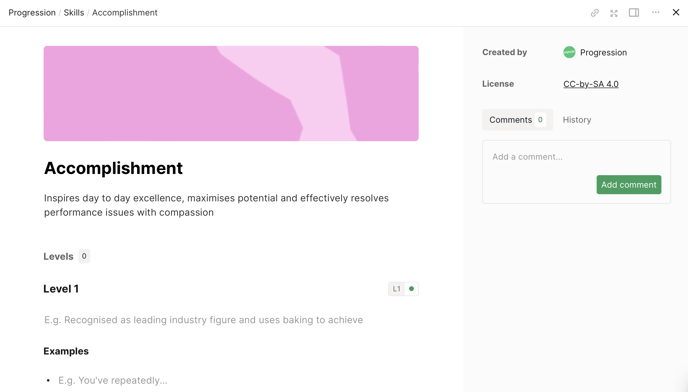Click the Add comment button
Screen dimensions: 688x392
click(629, 185)
